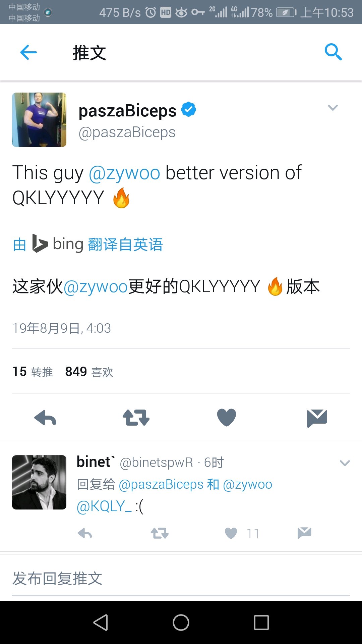Retweet binet's reply
The width and height of the screenshot is (362, 644).
[x=160, y=533]
